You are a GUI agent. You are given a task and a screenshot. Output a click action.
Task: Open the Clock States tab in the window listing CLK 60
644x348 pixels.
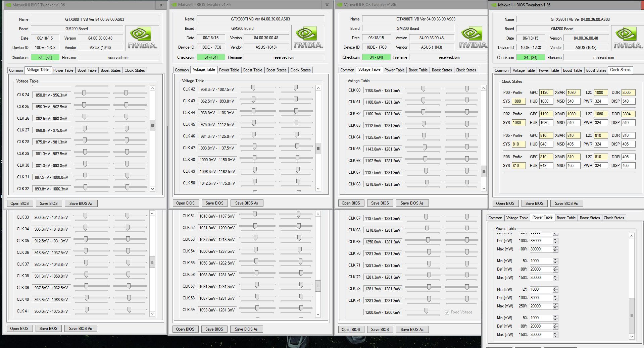pyautogui.click(x=466, y=70)
